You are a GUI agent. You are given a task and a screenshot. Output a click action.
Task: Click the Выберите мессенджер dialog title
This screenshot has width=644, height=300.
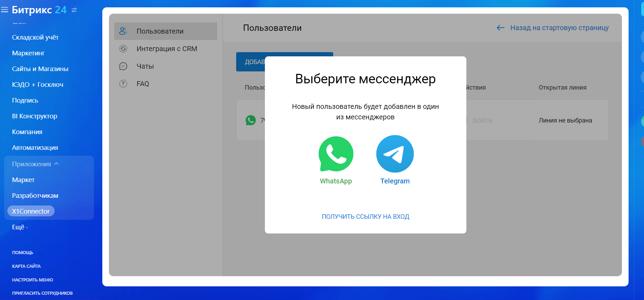click(x=365, y=79)
